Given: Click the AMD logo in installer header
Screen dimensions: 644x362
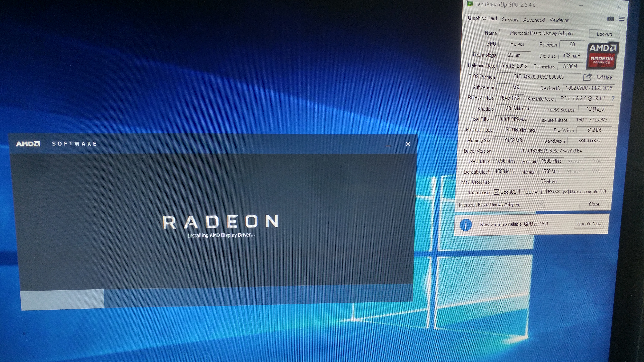Looking at the screenshot, I should pyautogui.click(x=28, y=144).
